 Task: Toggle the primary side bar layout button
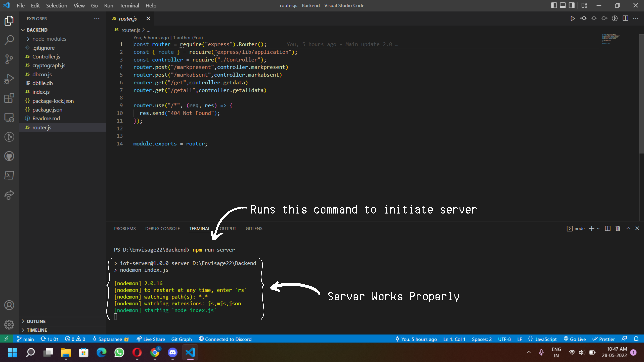tap(554, 5)
